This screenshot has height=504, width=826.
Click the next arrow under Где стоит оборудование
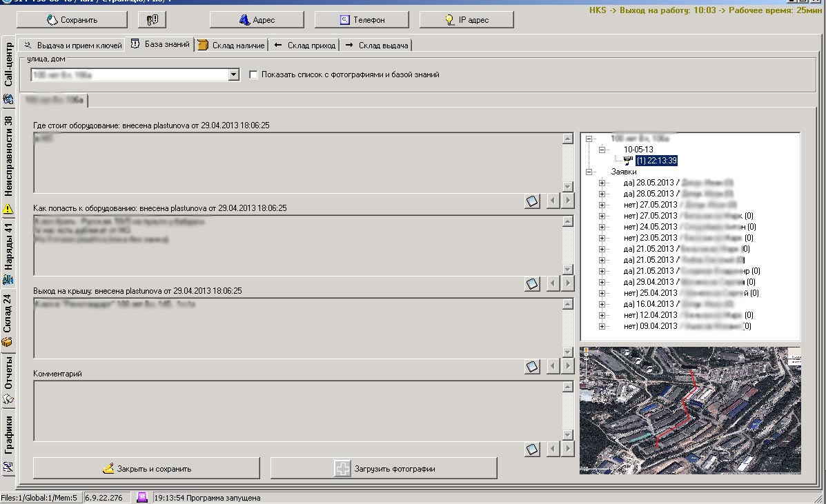(567, 201)
